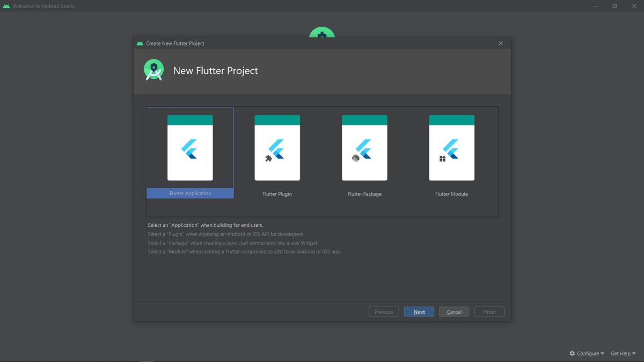The width and height of the screenshot is (644, 362).
Task: Click the Android icon in dialog title bar
Action: 140,43
